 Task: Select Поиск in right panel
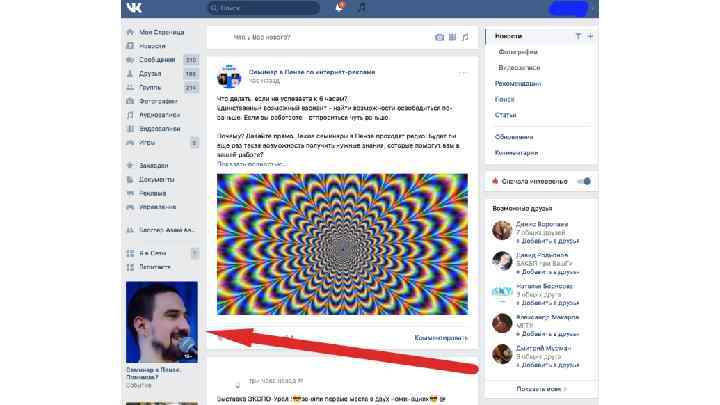coord(505,99)
